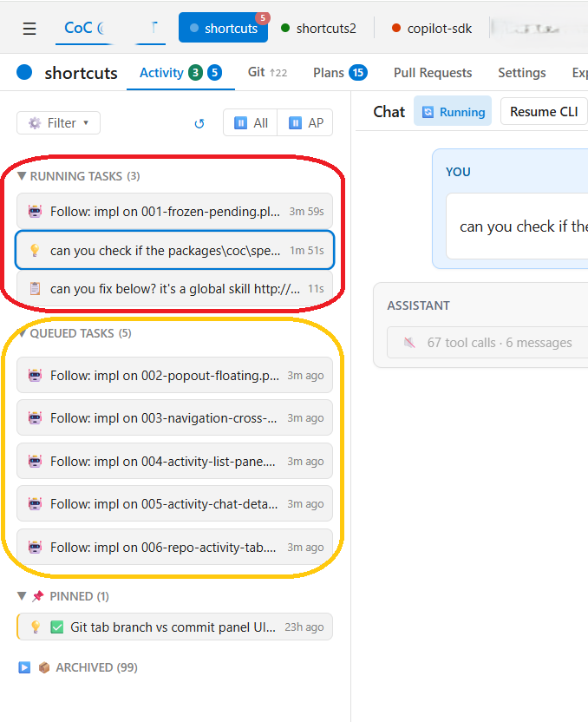
Task: Click the box icon next to Archived
Action: pos(44,667)
